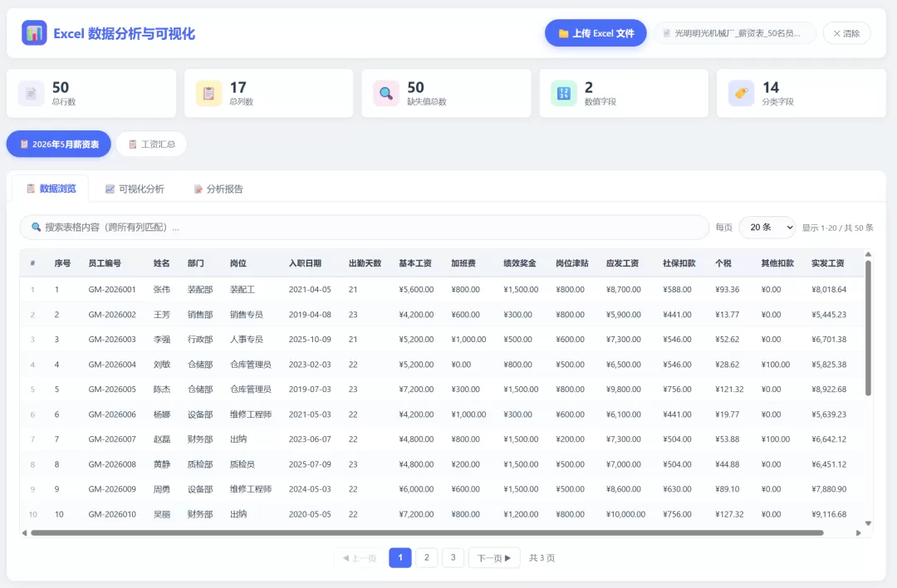897x588 pixels.
Task: Click the scroll-left arrow under the table
Action: (24, 532)
